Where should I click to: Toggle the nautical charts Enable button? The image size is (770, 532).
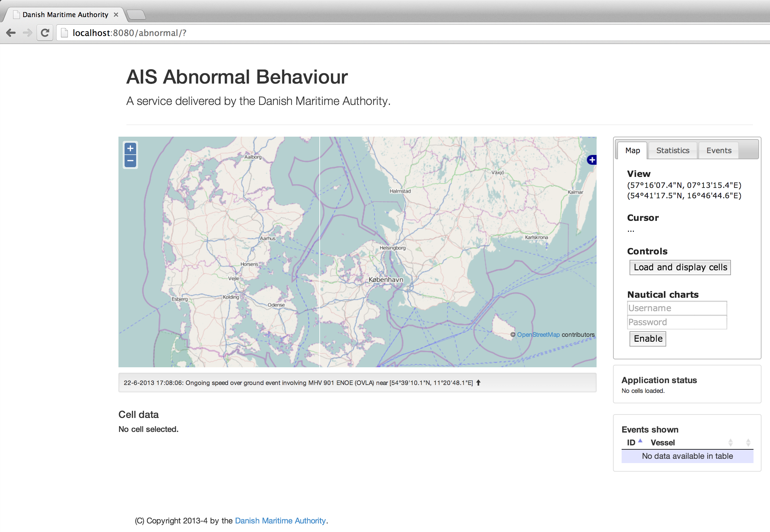click(x=648, y=339)
